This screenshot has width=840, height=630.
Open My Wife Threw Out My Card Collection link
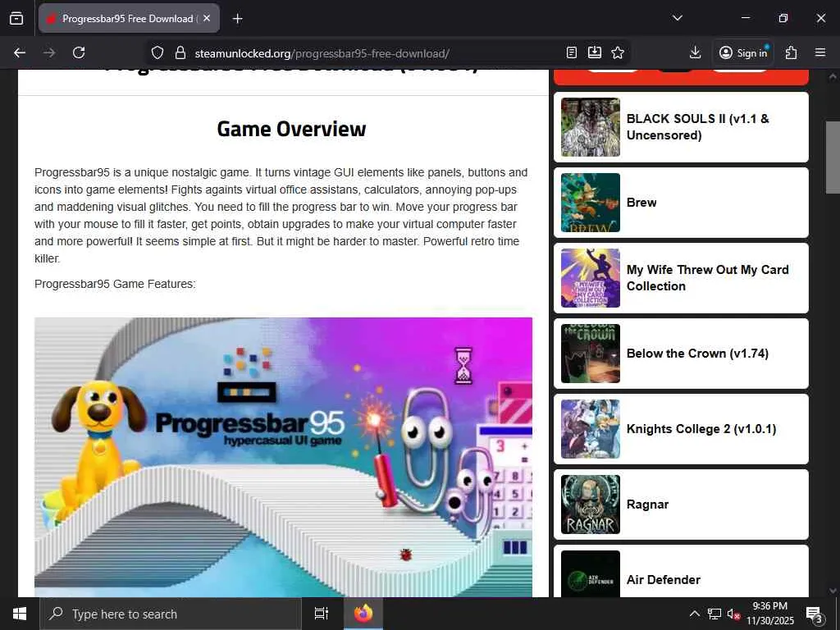click(708, 278)
